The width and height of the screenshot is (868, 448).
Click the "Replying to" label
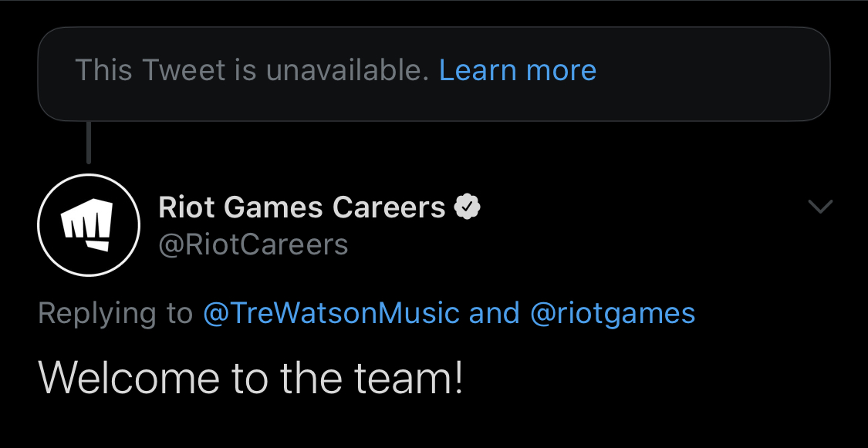115,313
